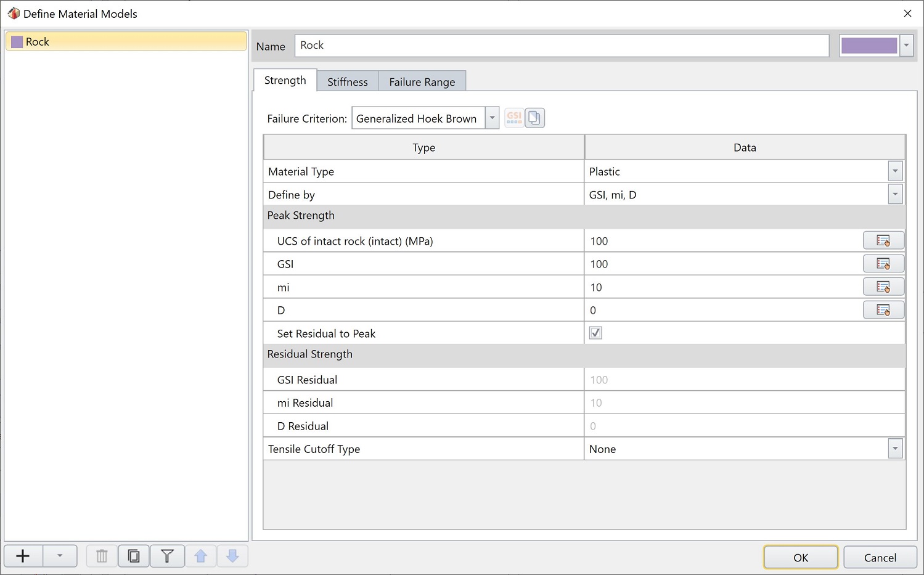
Task: Change the Rock material color swatch
Action: (869, 45)
